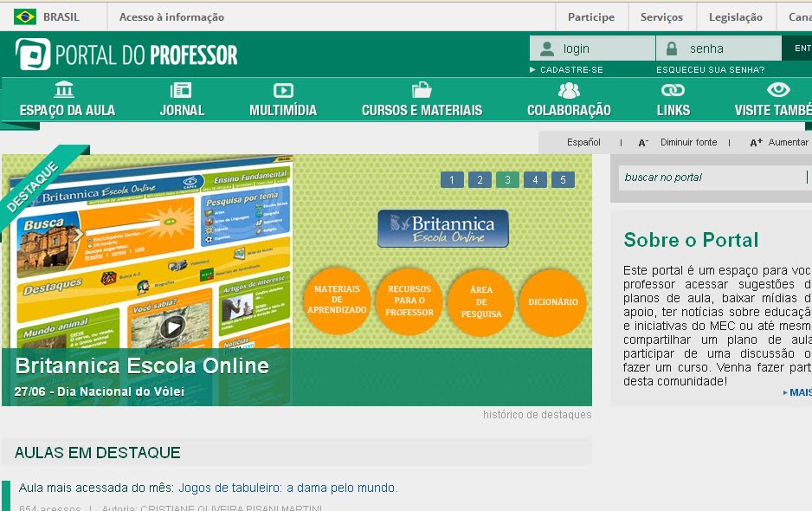Click the Britannica Escola Online logo badge
This screenshot has height=511, width=812.
click(443, 229)
